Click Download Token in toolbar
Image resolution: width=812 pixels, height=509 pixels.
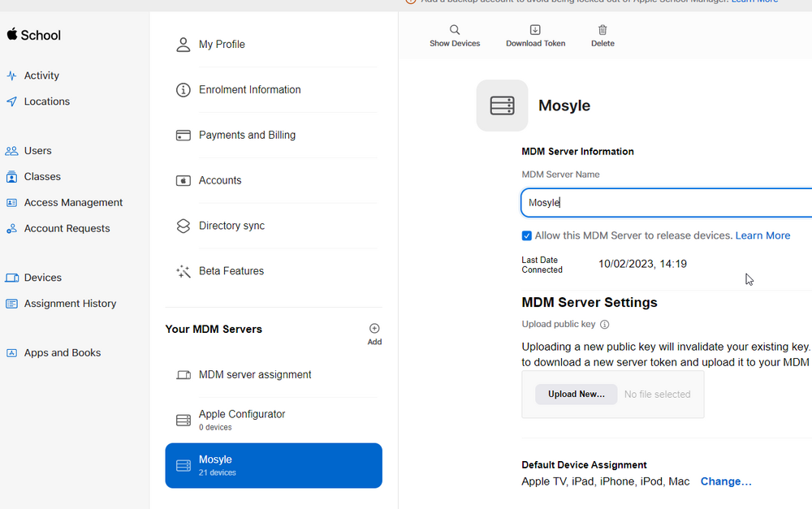535,37
